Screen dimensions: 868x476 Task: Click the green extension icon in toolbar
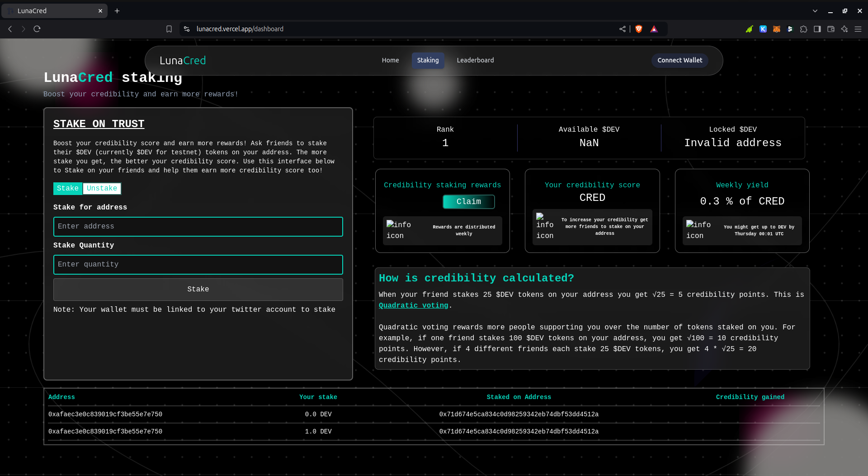750,29
